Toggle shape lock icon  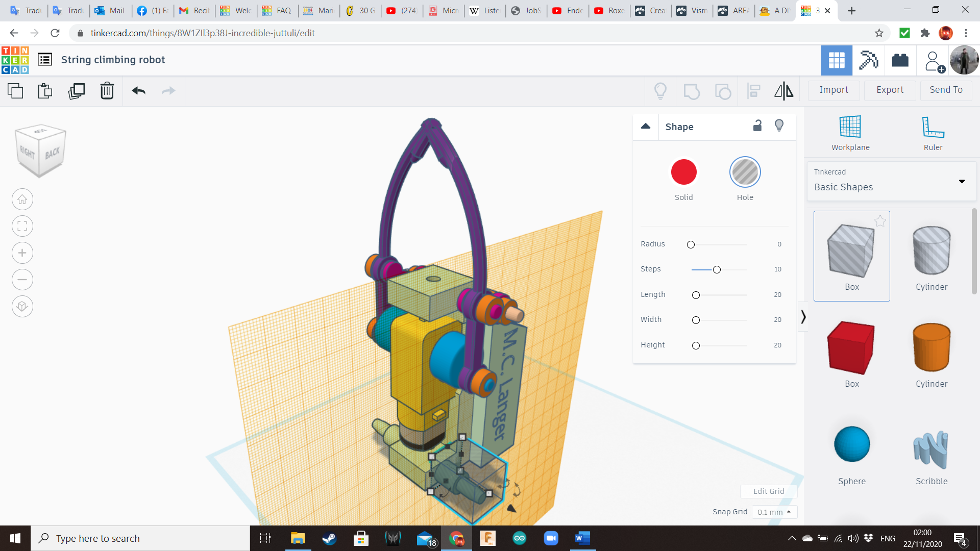[x=757, y=126]
